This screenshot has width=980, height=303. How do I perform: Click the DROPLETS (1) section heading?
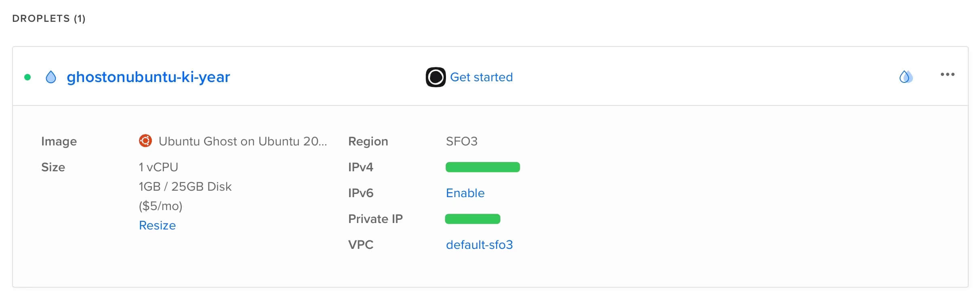[49, 19]
